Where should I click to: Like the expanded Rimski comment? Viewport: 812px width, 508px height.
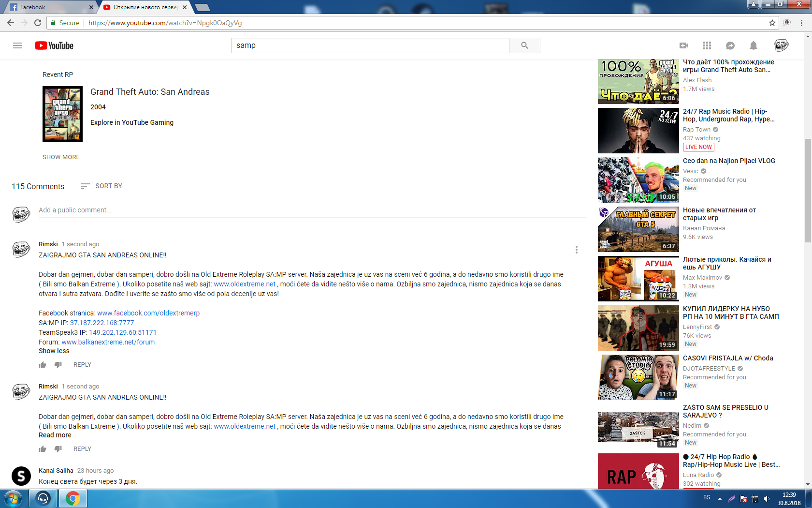click(43, 365)
